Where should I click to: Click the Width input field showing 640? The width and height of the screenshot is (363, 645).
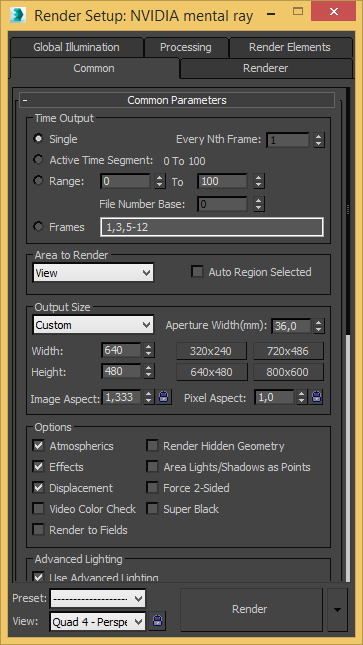pyautogui.click(x=121, y=350)
